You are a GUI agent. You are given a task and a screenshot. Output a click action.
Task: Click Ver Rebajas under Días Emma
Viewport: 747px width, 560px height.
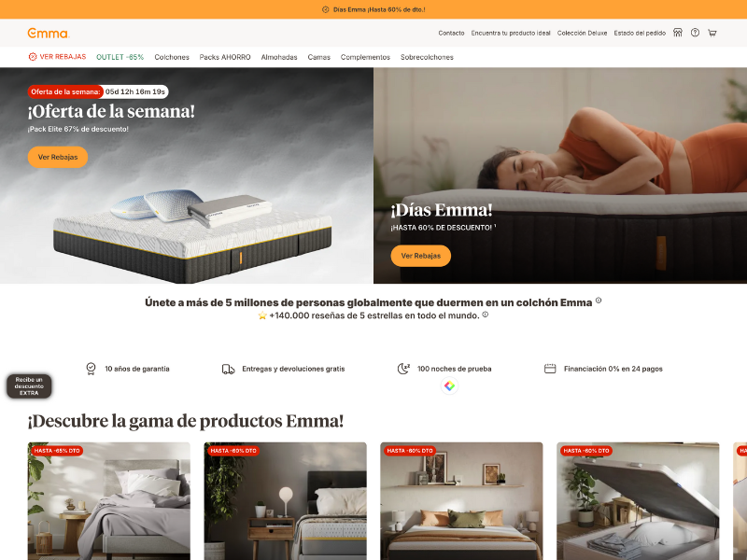(421, 256)
